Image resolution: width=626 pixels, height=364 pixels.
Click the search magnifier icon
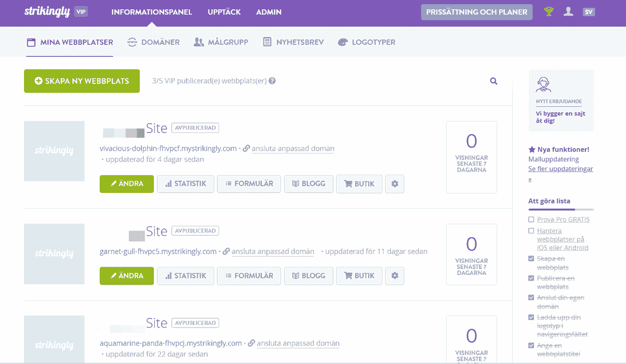493,81
